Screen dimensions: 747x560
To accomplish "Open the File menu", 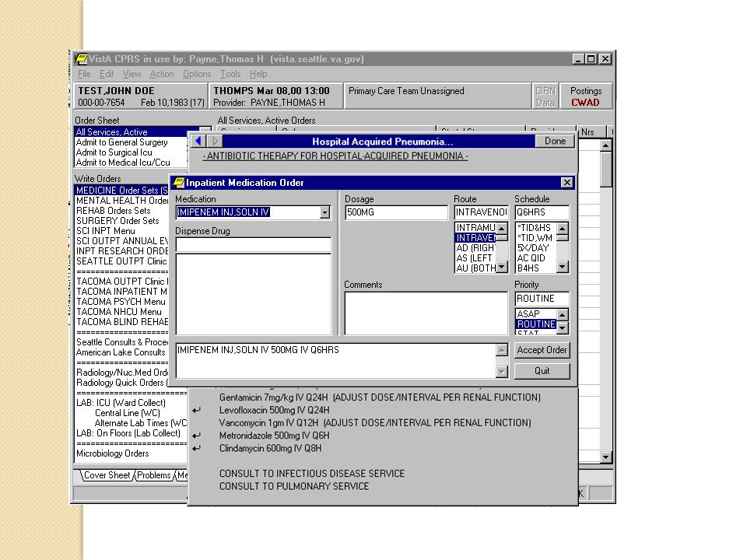I will click(x=84, y=74).
